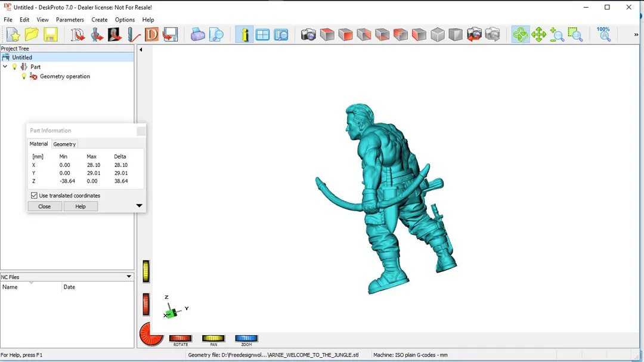Click the red horizontal ROTATE thumbwheel
Screen dimensions: 644x362
point(180,338)
